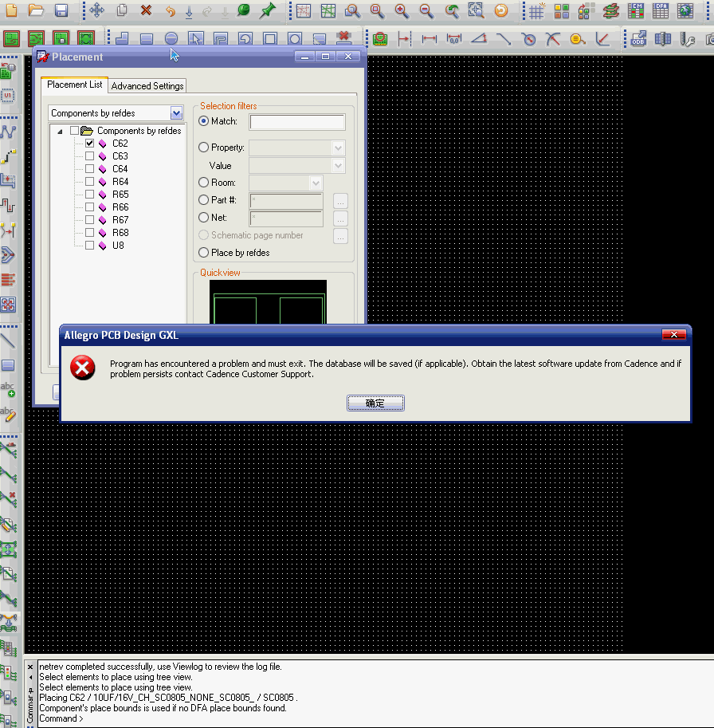Uncheck the C62 component checkbox

pos(89,144)
